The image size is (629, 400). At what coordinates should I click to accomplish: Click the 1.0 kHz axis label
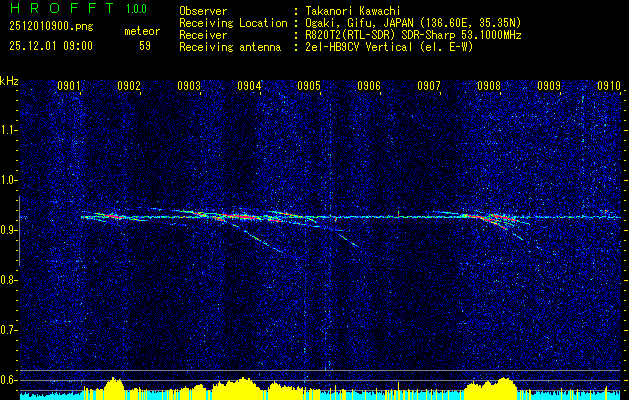pyautogui.click(x=8, y=181)
